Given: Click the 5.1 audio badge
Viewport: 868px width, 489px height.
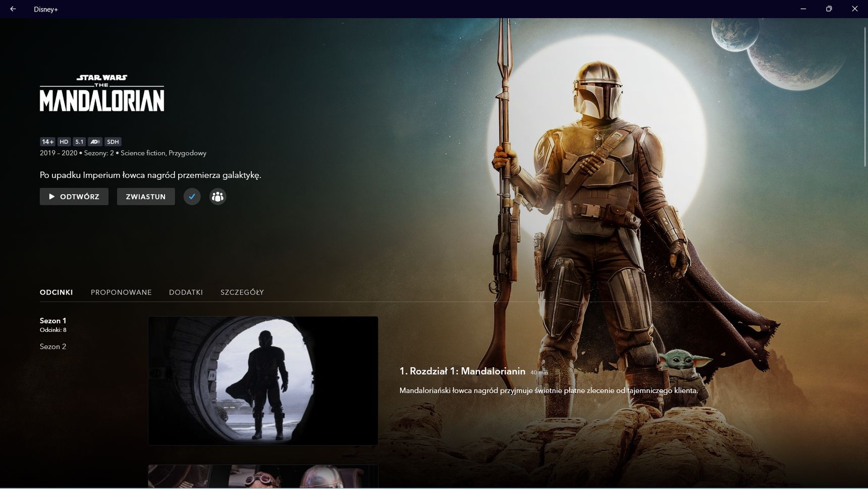Looking at the screenshot, I should [79, 141].
